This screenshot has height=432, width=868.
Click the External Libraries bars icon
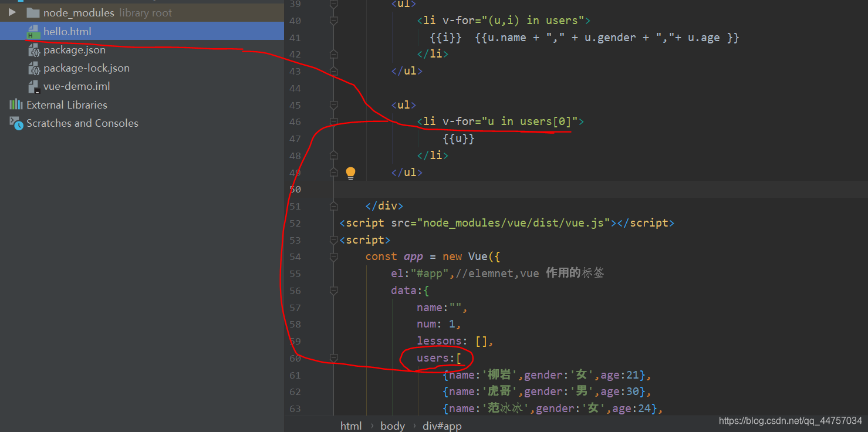click(16, 104)
